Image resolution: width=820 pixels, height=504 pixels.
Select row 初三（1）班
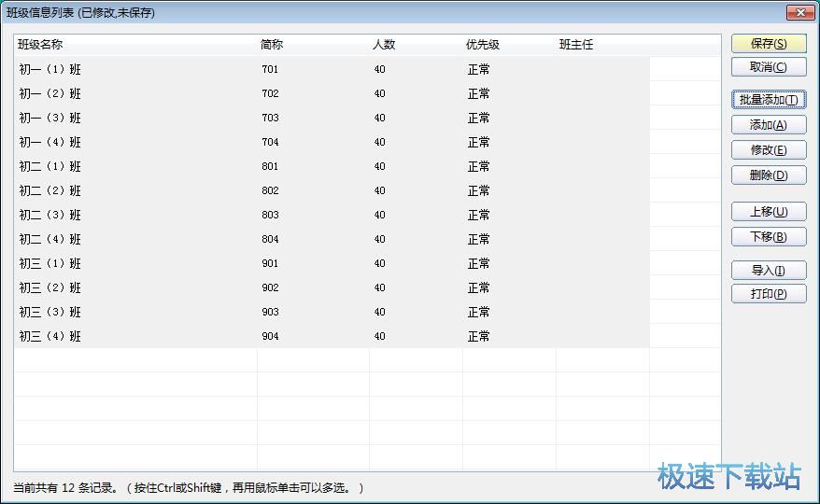click(332, 263)
